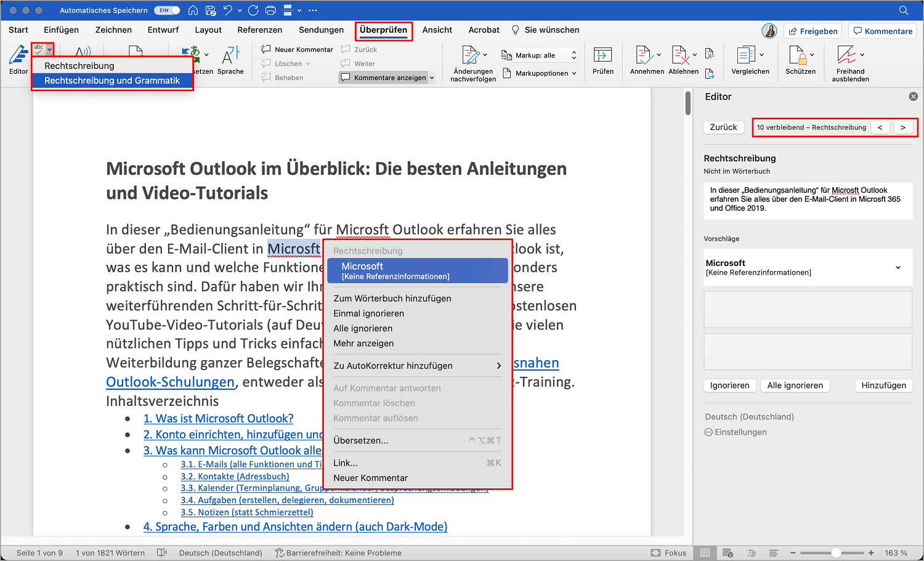Expand the Microsoft suggestion chevron in Editor pane

(898, 267)
